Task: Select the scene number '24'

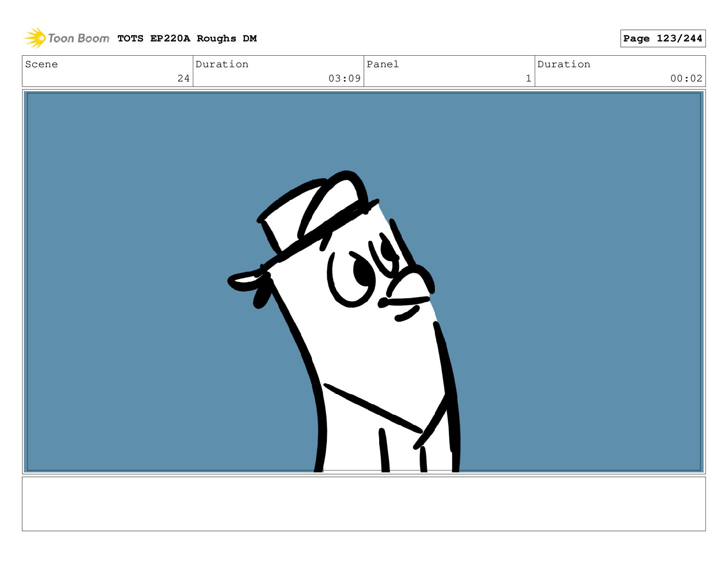Action: pos(184,78)
